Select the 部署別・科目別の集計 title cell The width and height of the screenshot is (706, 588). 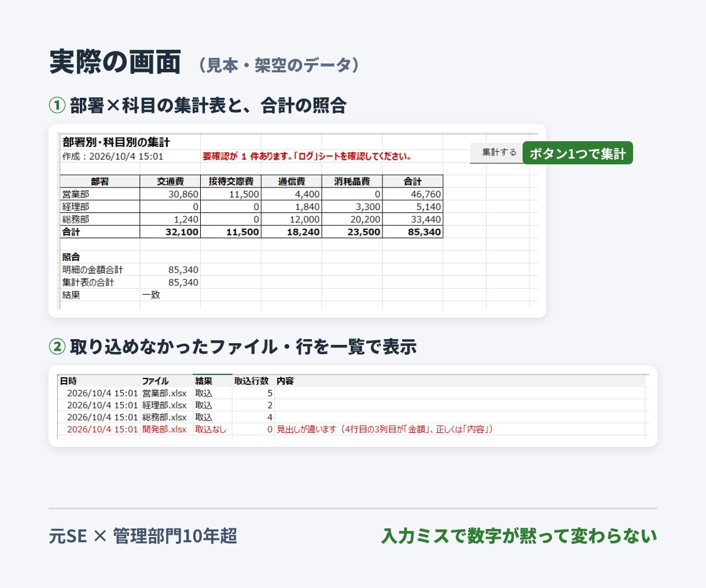[116, 142]
